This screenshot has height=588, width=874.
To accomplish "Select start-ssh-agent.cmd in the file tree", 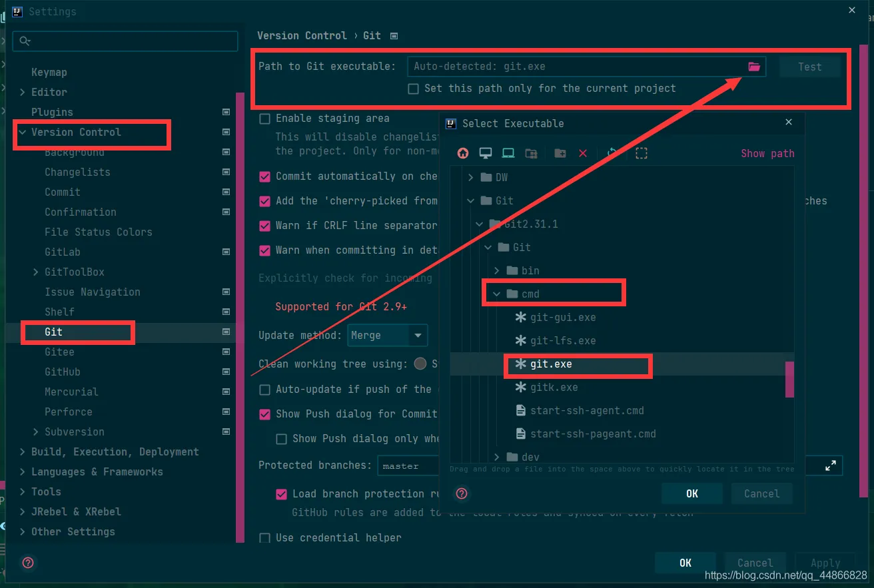I will [x=587, y=410].
